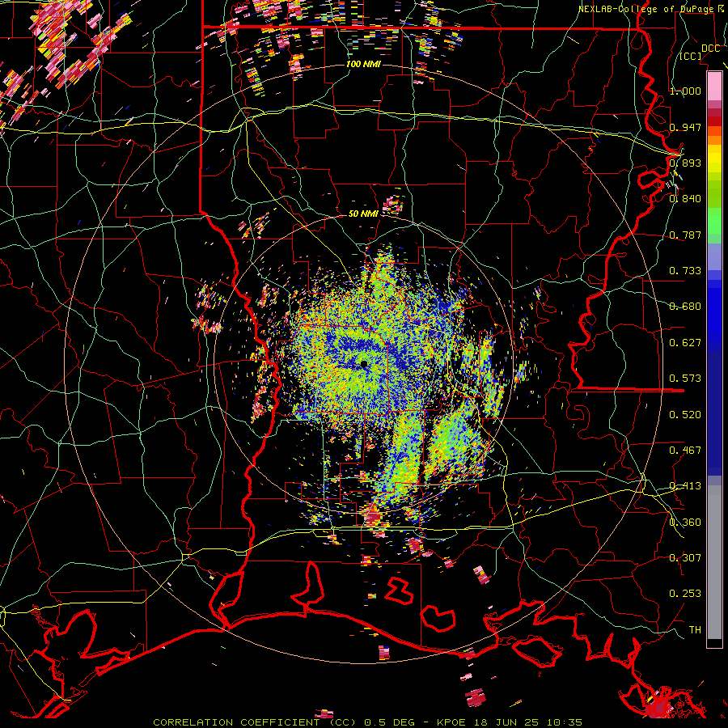728x728 pixels.
Task: Click the 0.360 scale label
Action: 685,523
